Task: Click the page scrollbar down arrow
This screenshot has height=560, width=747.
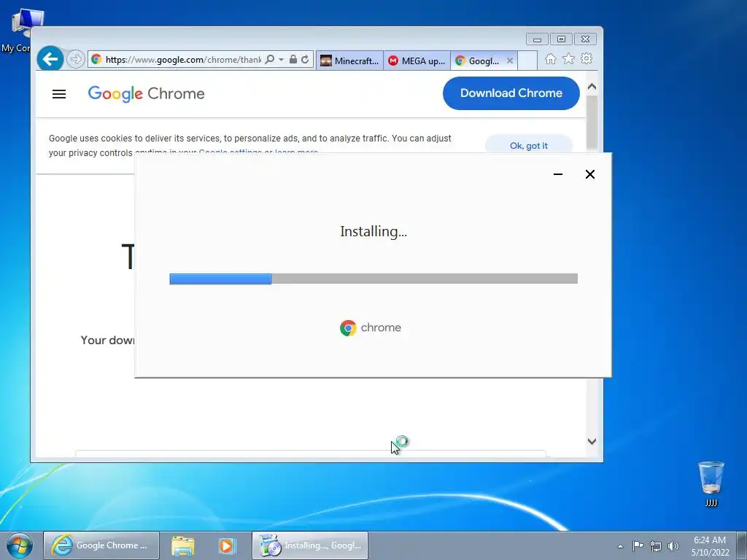Action: point(592,441)
